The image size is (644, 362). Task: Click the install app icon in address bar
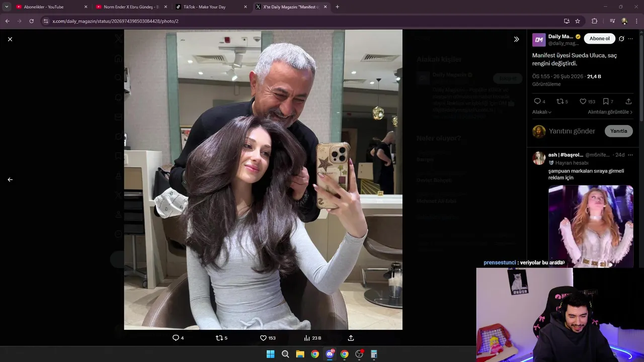(567, 21)
